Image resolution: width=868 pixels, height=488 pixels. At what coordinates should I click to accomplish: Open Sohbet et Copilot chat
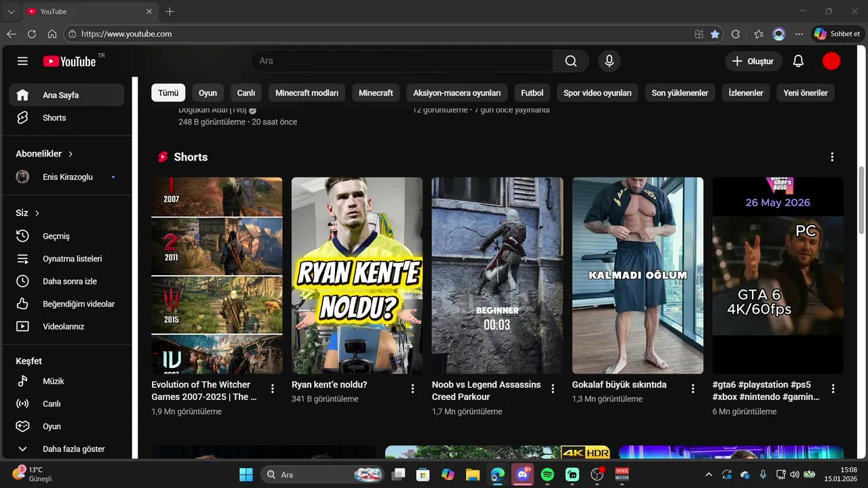838,34
